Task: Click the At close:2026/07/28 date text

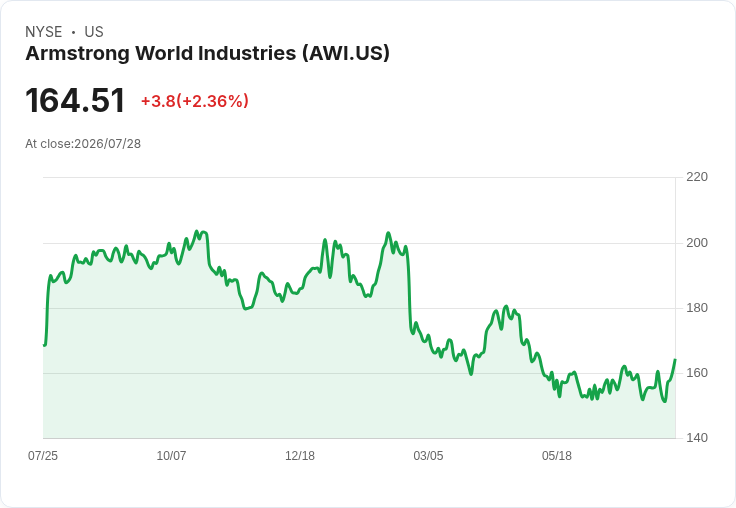Action: pyautogui.click(x=83, y=144)
